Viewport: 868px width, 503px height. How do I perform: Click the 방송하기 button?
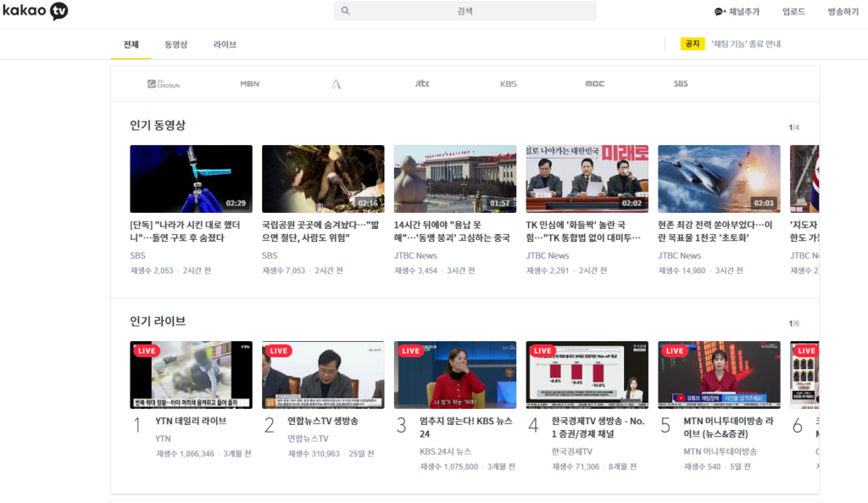(843, 12)
